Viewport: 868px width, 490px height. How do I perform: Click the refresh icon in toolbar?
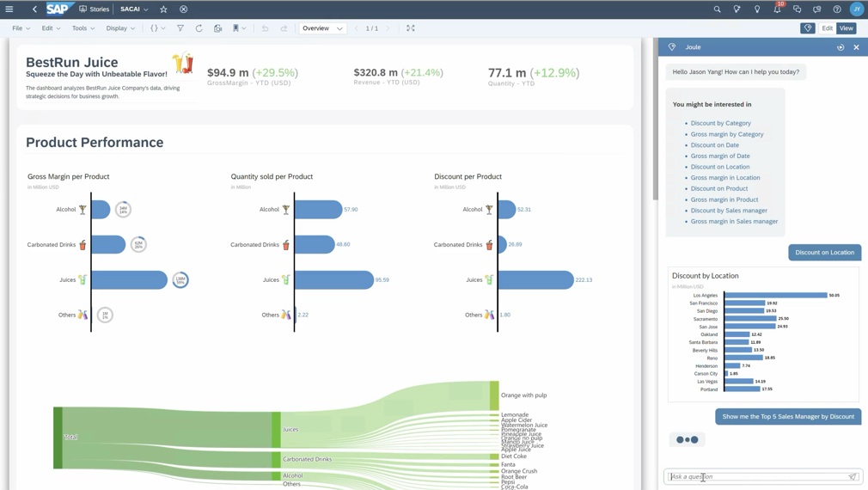pos(199,28)
